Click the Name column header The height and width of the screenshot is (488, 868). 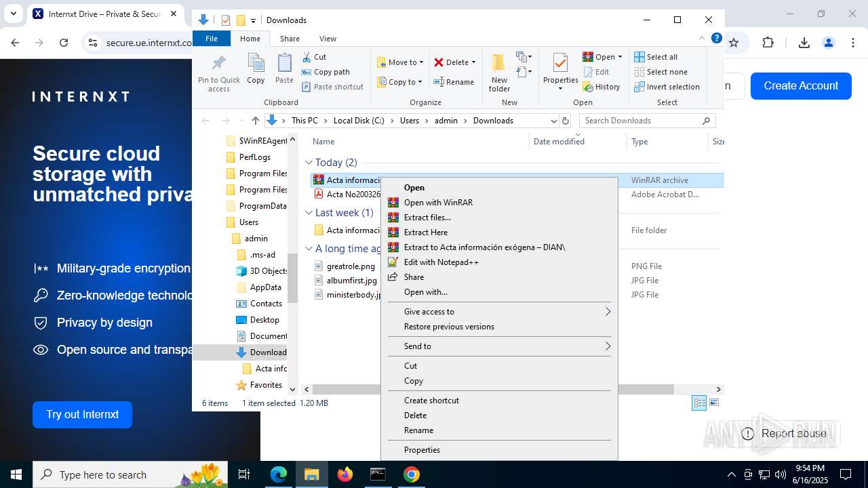pyautogui.click(x=323, y=142)
